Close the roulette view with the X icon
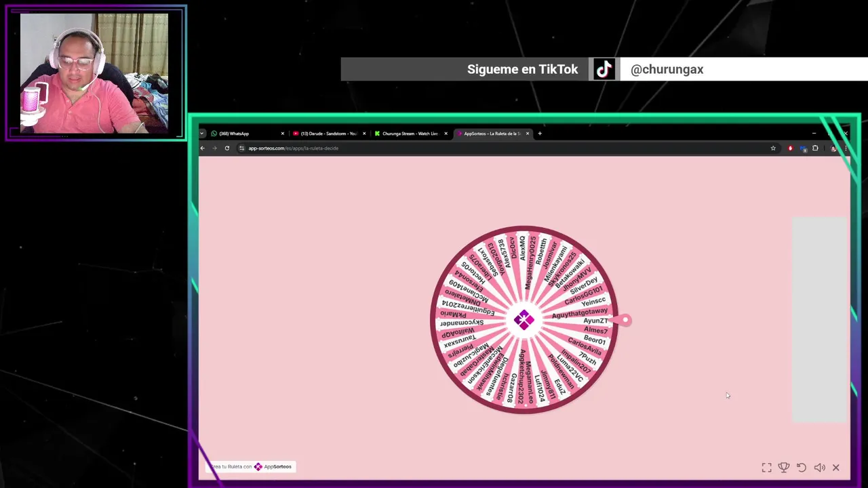Screen dimensions: 868x488 coord(836,468)
